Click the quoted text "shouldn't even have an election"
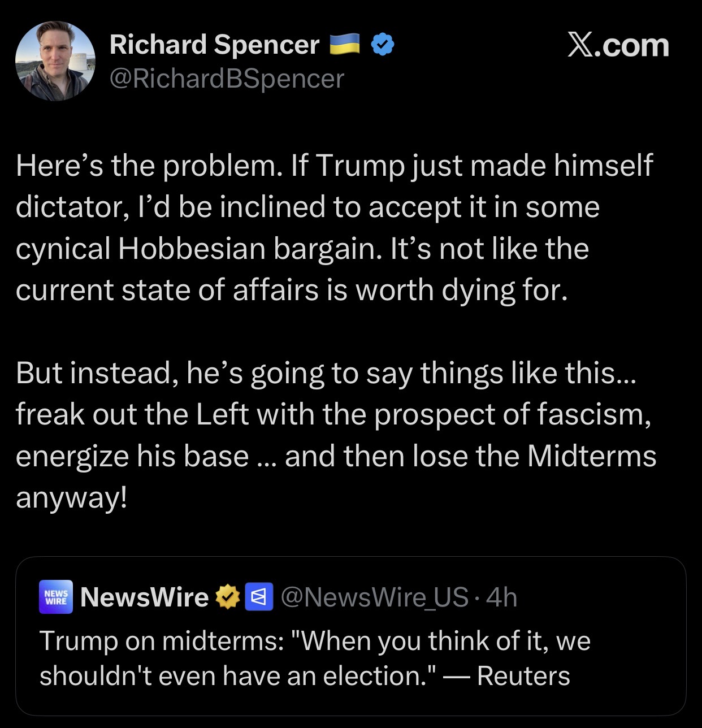Image resolution: width=702 pixels, height=728 pixels. point(234,676)
